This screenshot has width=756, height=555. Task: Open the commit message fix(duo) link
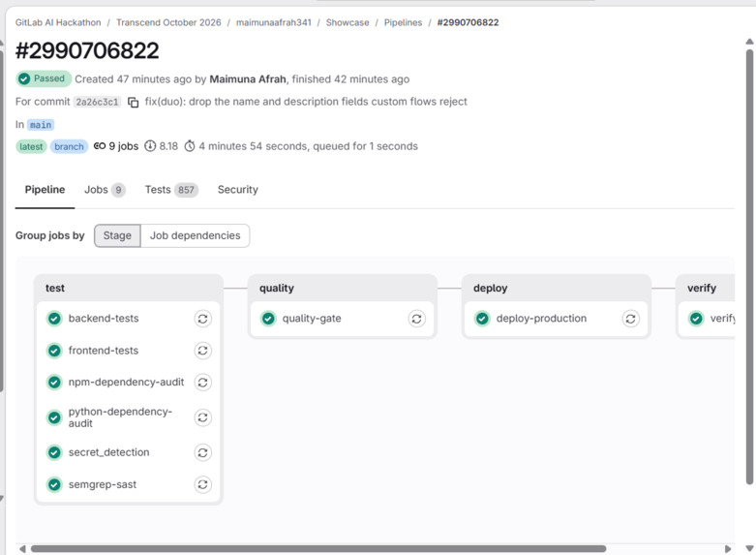tap(306, 102)
